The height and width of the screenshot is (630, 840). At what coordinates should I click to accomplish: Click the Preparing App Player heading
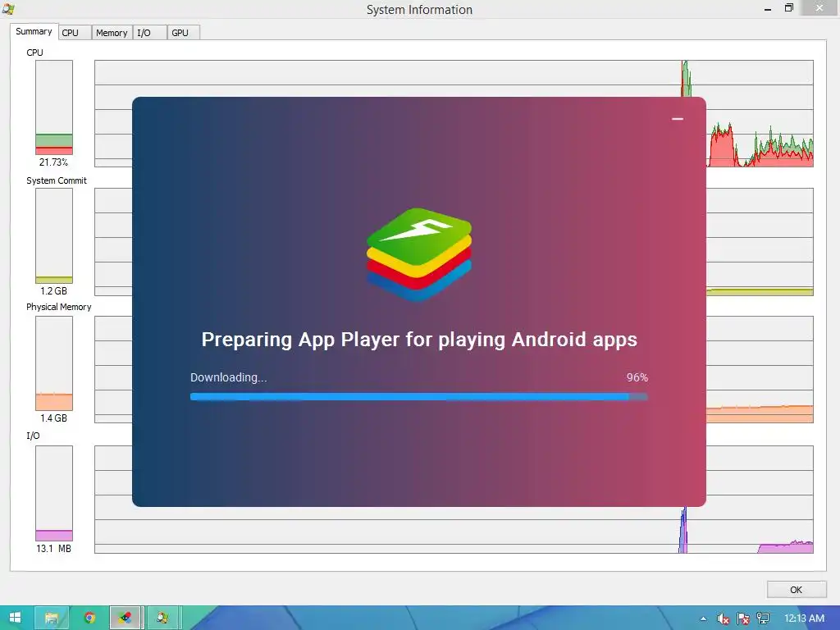pos(419,340)
